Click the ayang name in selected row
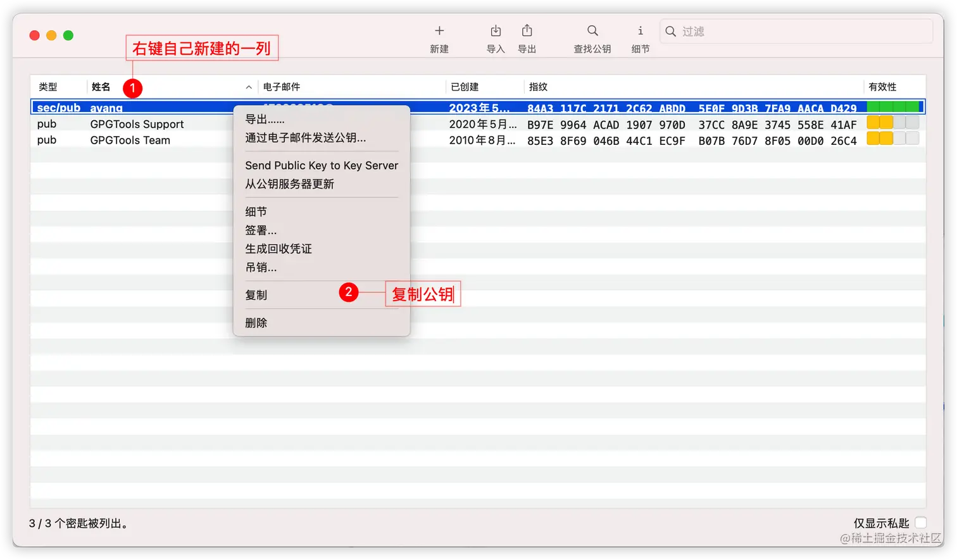The width and height of the screenshot is (957, 560). tap(106, 108)
